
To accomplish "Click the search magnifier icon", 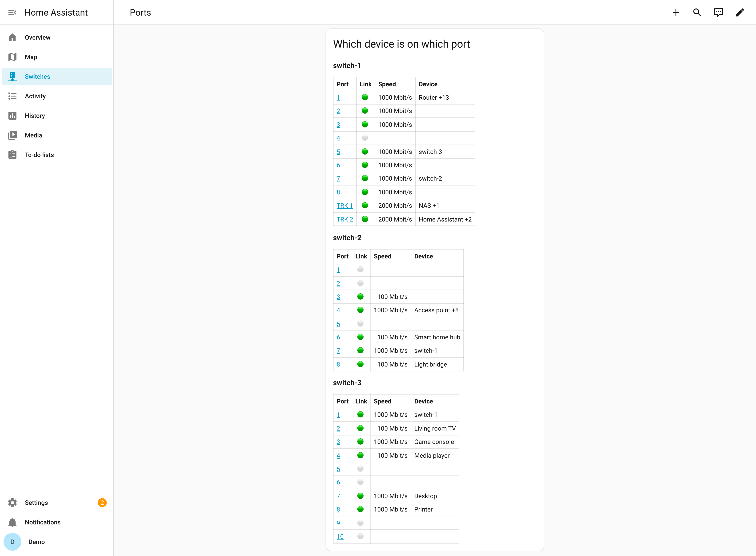I will [697, 12].
